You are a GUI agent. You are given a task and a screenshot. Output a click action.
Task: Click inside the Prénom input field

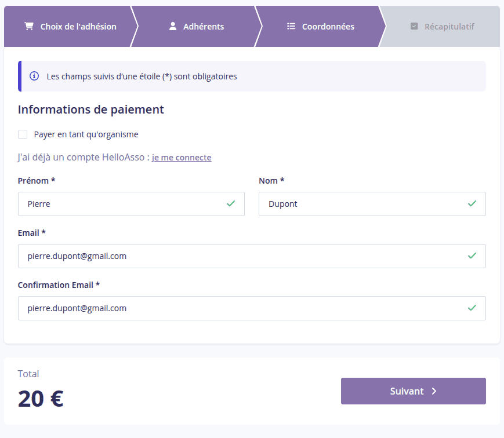click(x=116, y=204)
